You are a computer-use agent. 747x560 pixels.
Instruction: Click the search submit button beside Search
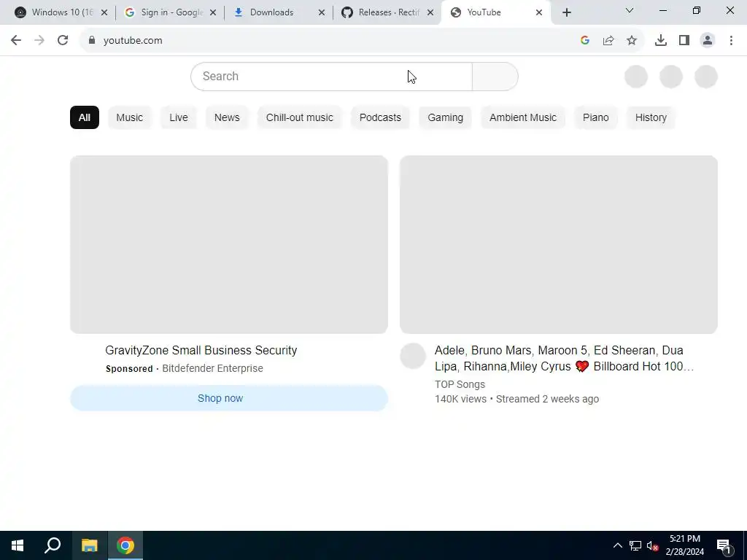495,76
